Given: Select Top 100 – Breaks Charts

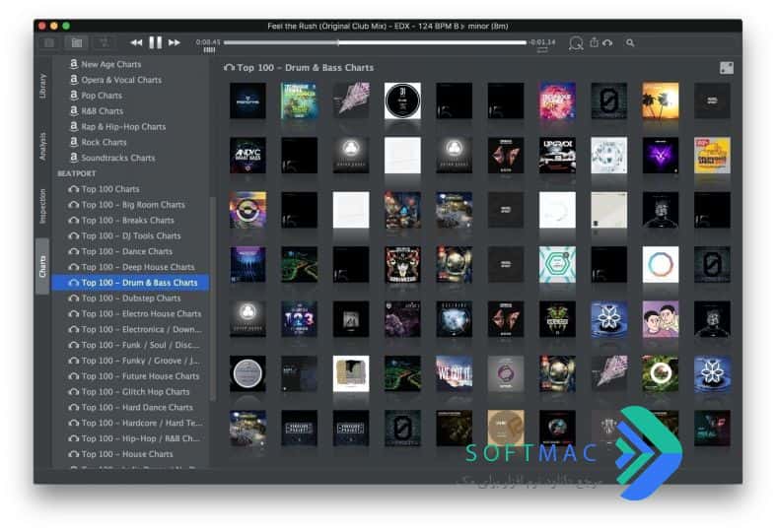Looking at the screenshot, I should 120,220.
